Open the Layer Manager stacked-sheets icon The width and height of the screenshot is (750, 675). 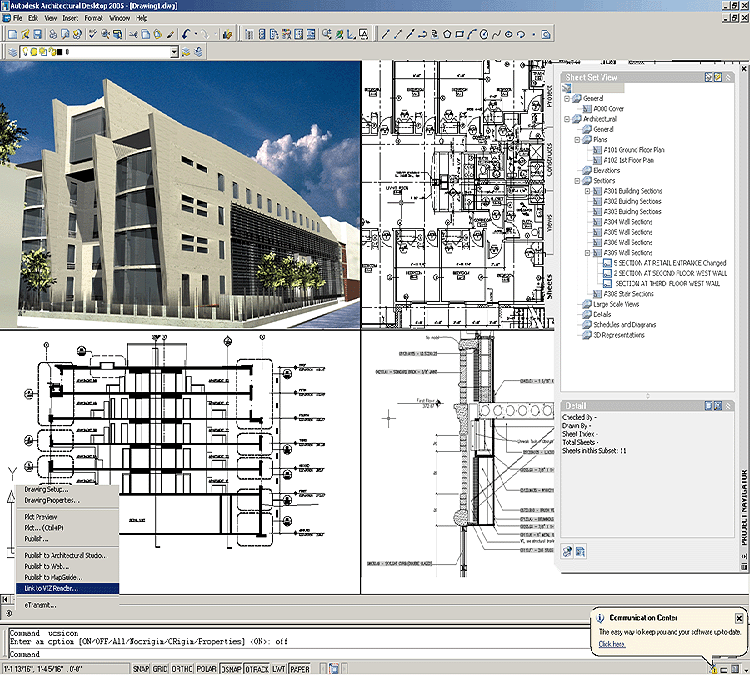point(12,52)
